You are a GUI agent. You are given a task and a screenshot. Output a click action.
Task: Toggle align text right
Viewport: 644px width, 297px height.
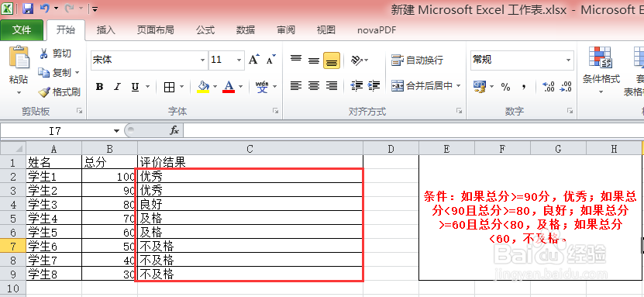pyautogui.click(x=332, y=86)
